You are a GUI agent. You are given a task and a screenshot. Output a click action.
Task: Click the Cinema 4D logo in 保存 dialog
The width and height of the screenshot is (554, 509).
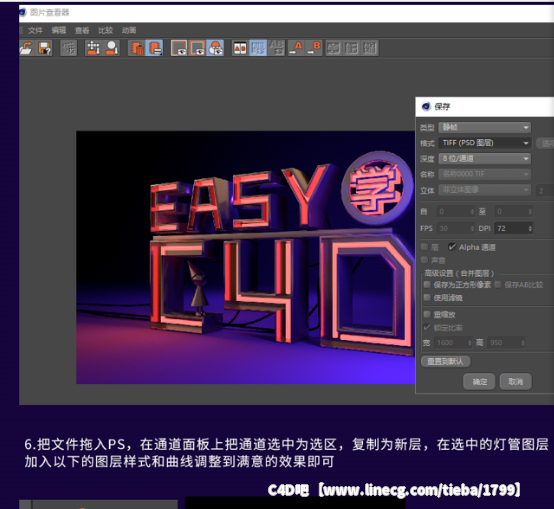coord(426,106)
